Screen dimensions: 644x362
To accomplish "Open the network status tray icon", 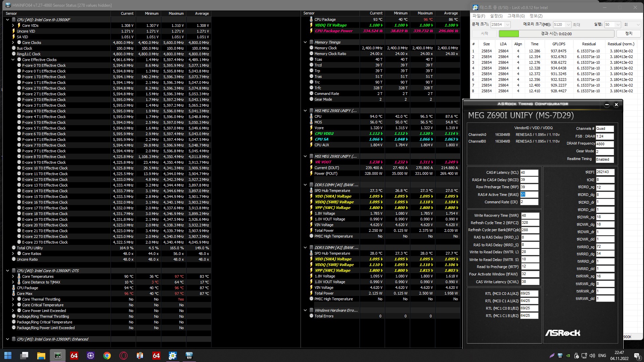I will (x=585, y=356).
